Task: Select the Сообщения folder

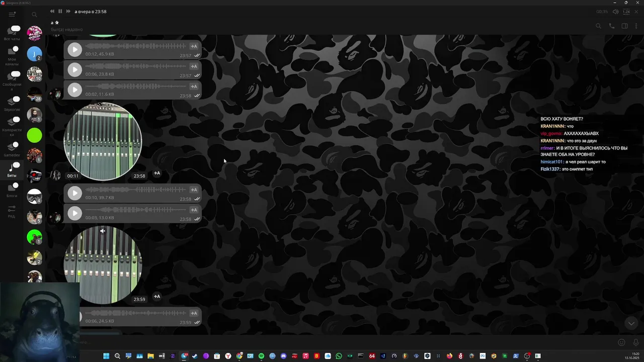Action: coord(12,80)
